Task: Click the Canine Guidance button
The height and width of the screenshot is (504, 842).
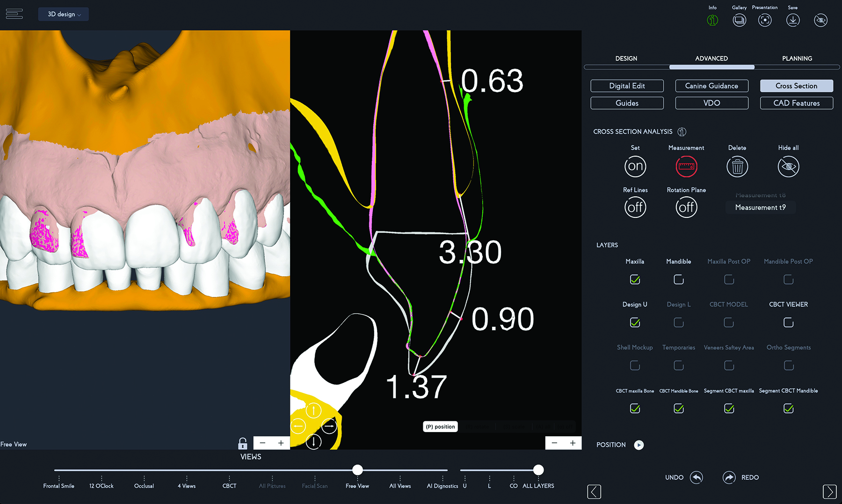Action: pyautogui.click(x=711, y=86)
